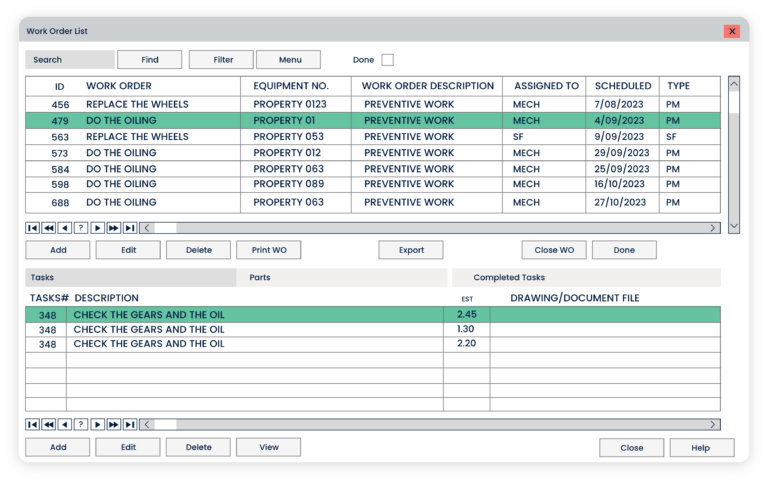This screenshot has width=768, height=483.
Task: Tick the Done checkbox
Action: [387, 60]
